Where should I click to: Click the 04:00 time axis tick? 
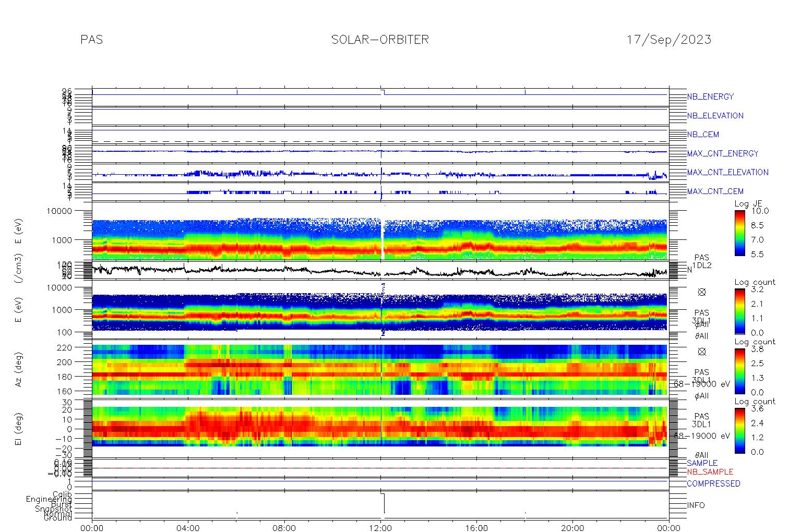pos(188,528)
